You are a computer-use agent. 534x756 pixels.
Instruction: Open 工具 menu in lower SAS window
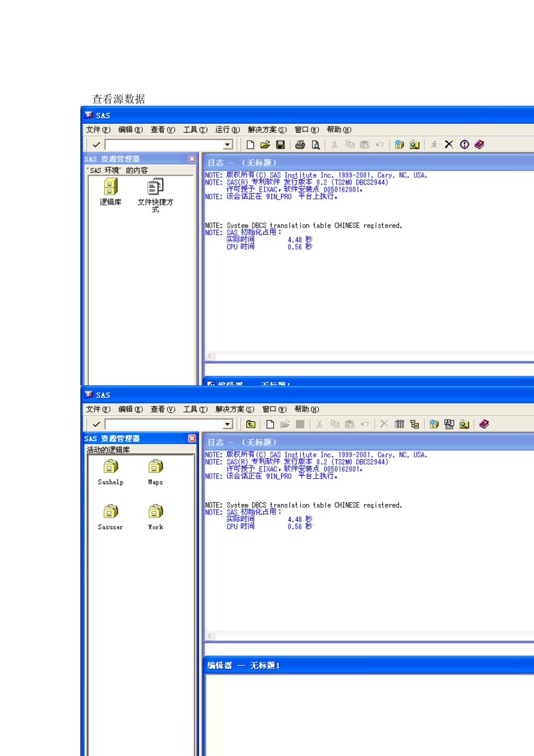coord(196,409)
